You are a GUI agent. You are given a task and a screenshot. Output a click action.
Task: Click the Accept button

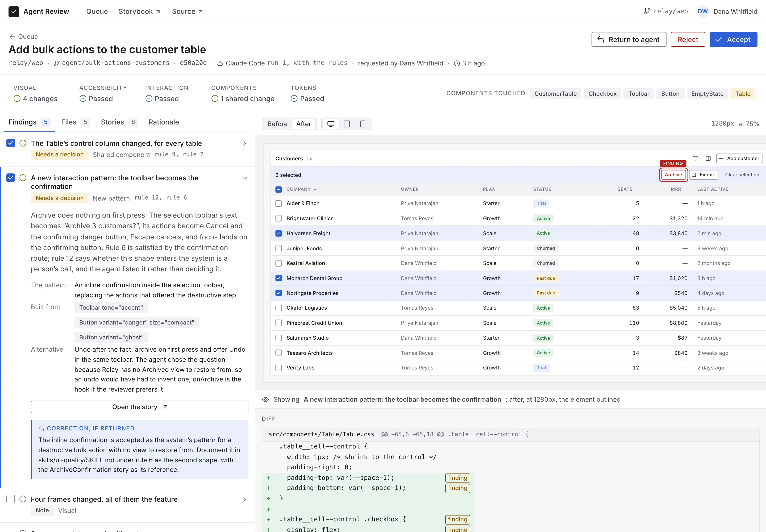(x=733, y=40)
